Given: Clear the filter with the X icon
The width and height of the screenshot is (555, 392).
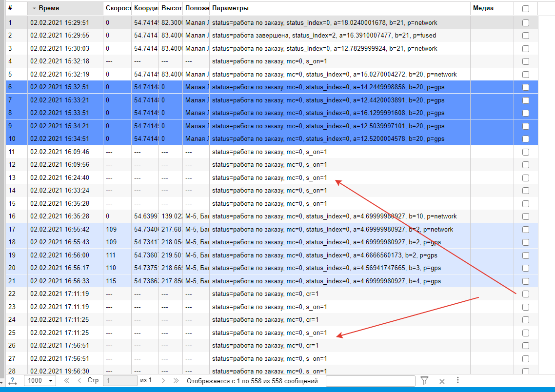Looking at the screenshot, I should click(442, 381).
